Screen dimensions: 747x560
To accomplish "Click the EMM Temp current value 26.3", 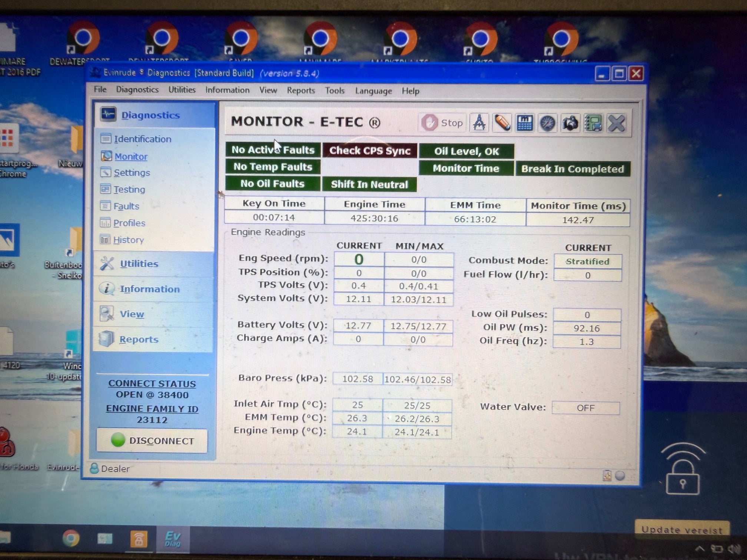I will tap(357, 419).
